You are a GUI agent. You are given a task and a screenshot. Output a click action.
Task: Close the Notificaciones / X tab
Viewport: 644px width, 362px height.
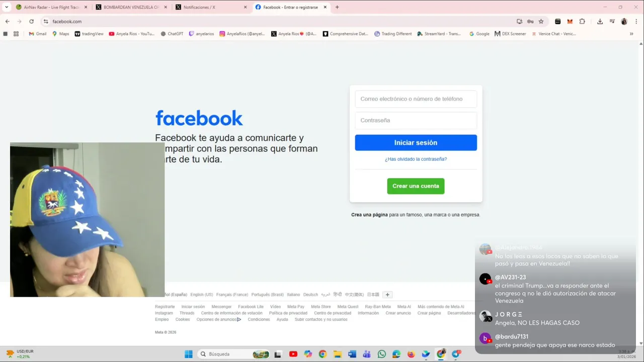click(x=245, y=7)
